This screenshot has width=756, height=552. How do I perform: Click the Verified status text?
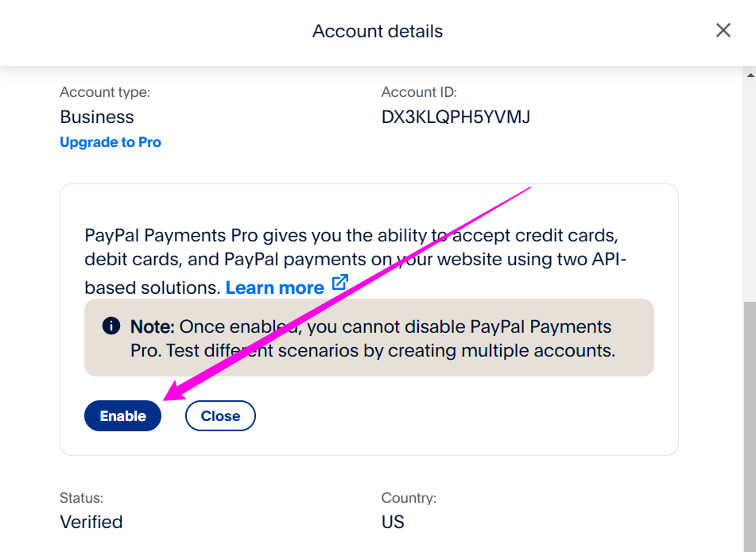(x=91, y=522)
